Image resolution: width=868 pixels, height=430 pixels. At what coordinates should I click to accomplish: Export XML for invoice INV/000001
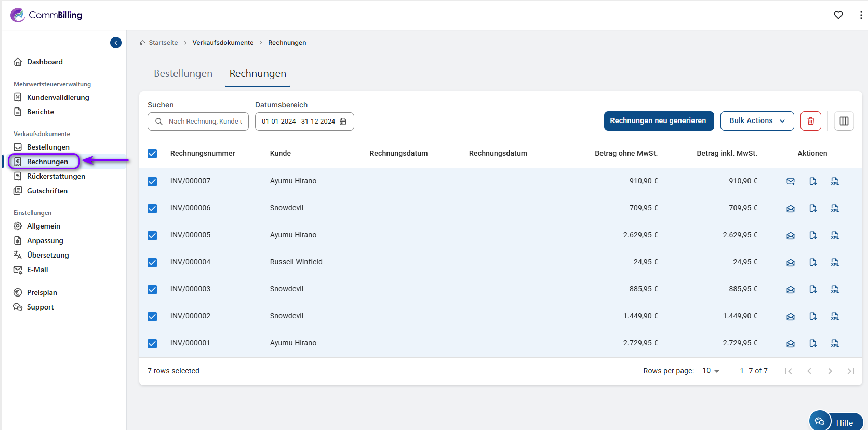[x=834, y=343]
